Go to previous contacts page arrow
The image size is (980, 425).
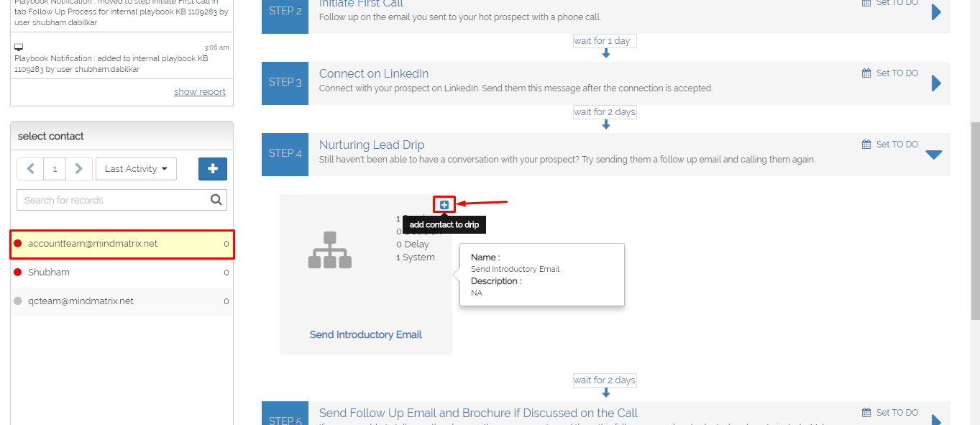click(30, 169)
